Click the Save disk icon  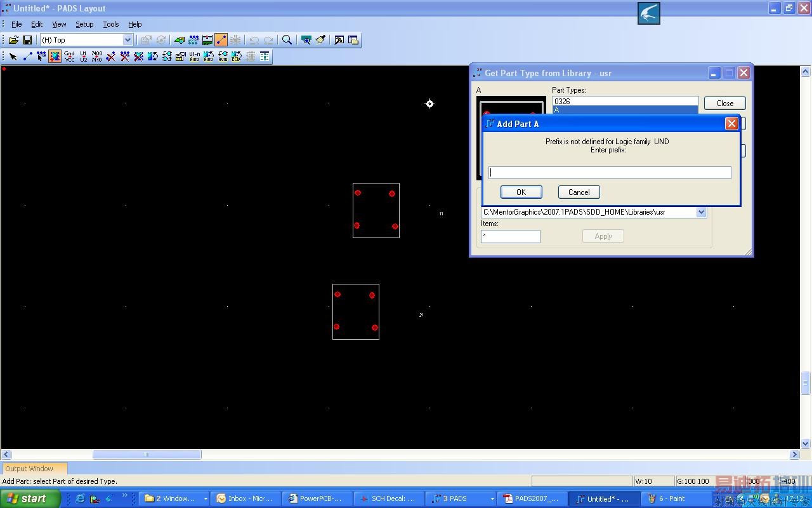(27, 40)
